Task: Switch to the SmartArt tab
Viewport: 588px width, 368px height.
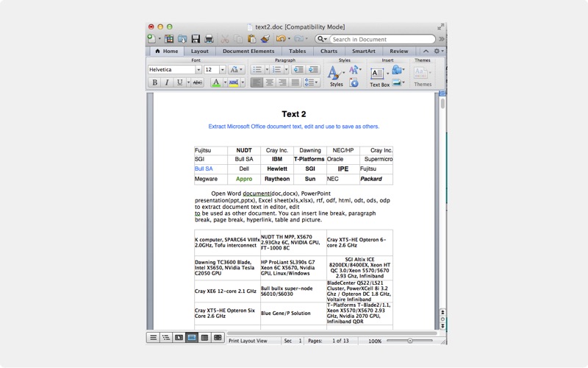Action: [x=363, y=51]
